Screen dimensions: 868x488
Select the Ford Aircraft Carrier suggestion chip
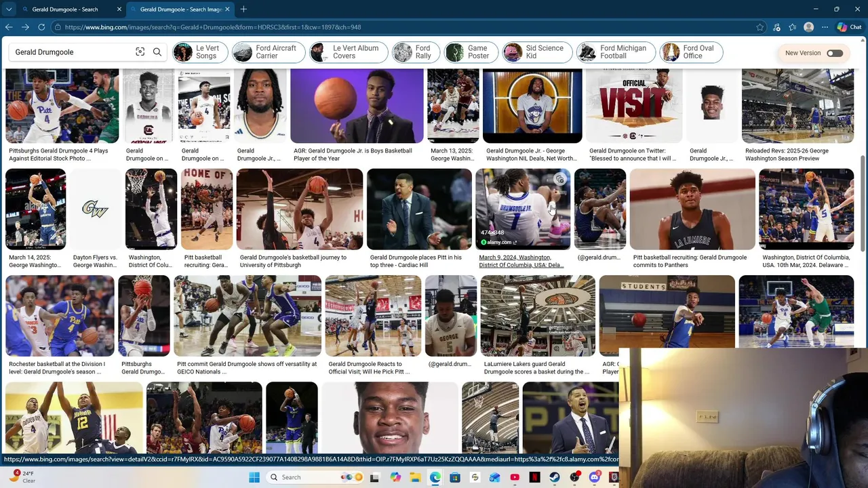[x=268, y=52]
